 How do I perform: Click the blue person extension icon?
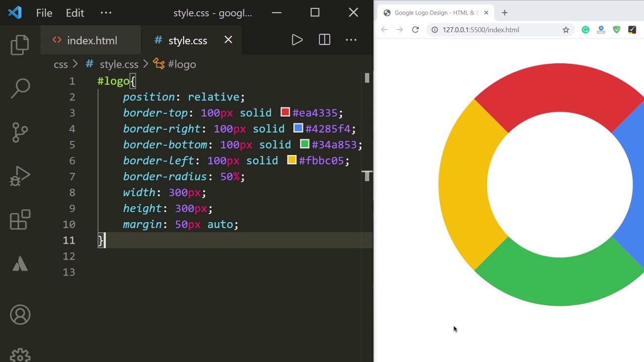pyautogui.click(x=601, y=30)
